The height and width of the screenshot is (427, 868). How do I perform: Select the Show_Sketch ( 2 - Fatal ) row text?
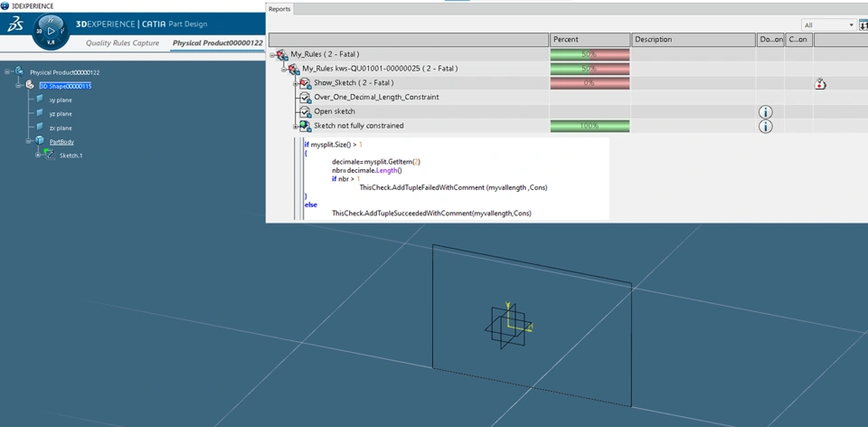point(354,82)
